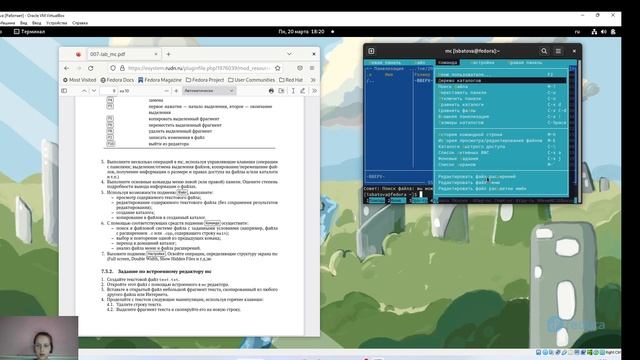
Task: Select the PDF text annotation tool
Action: pyautogui.click(x=293, y=91)
